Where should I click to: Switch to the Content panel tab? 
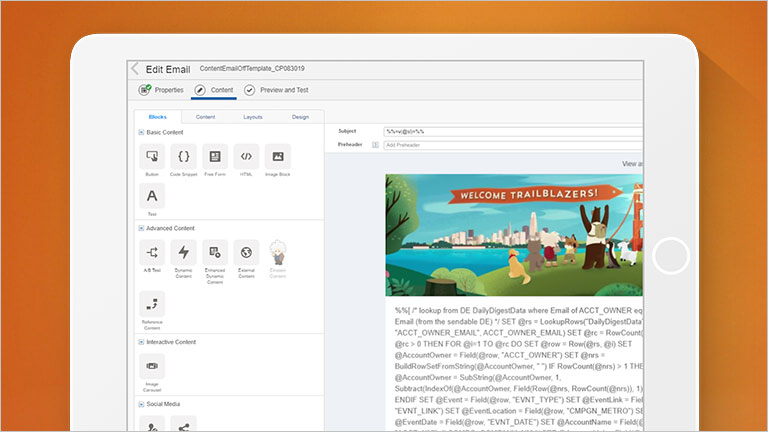(x=205, y=117)
